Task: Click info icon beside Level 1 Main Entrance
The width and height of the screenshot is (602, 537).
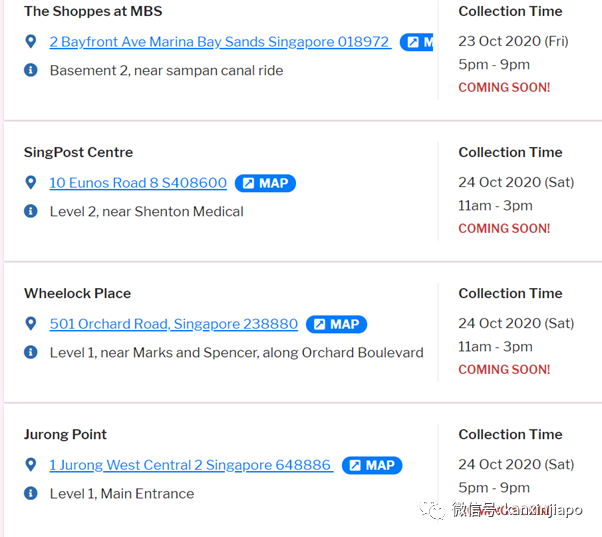Action: (x=31, y=493)
